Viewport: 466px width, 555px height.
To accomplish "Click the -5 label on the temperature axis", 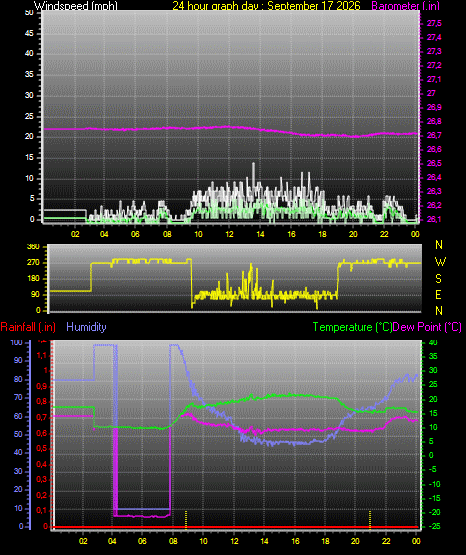I will coord(433,470).
